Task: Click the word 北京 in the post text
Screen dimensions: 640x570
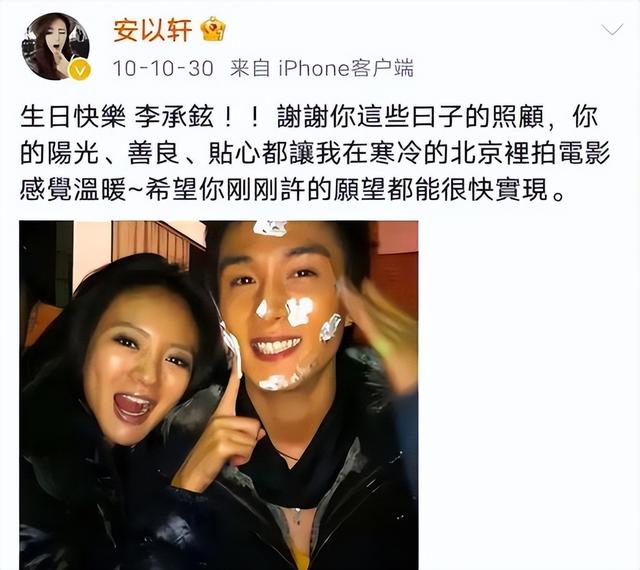Action: coord(477,154)
